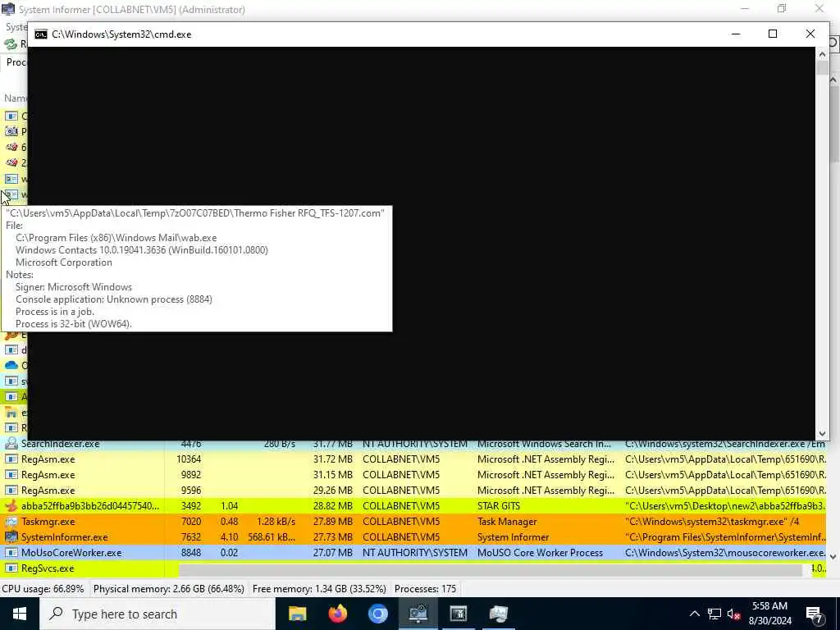The height and width of the screenshot is (630, 840).
Task: Click the Task Manager description cell
Action: [507, 521]
